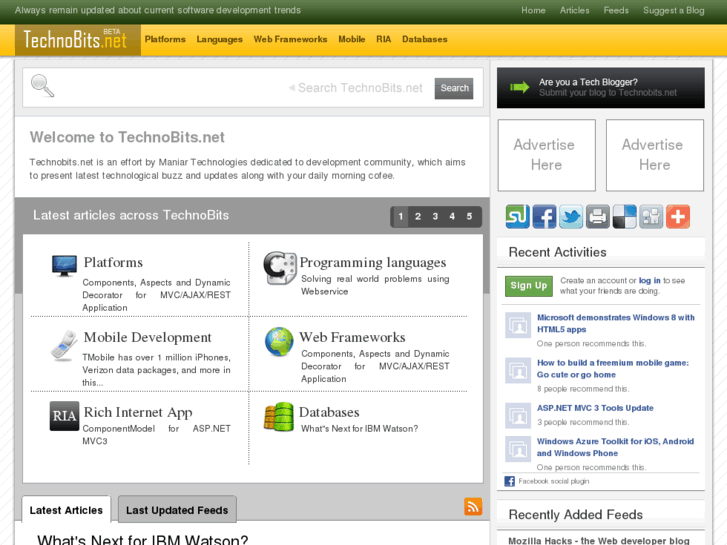Image resolution: width=727 pixels, height=545 pixels.
Task: Click the magnifying glass search icon
Action: coord(42,86)
